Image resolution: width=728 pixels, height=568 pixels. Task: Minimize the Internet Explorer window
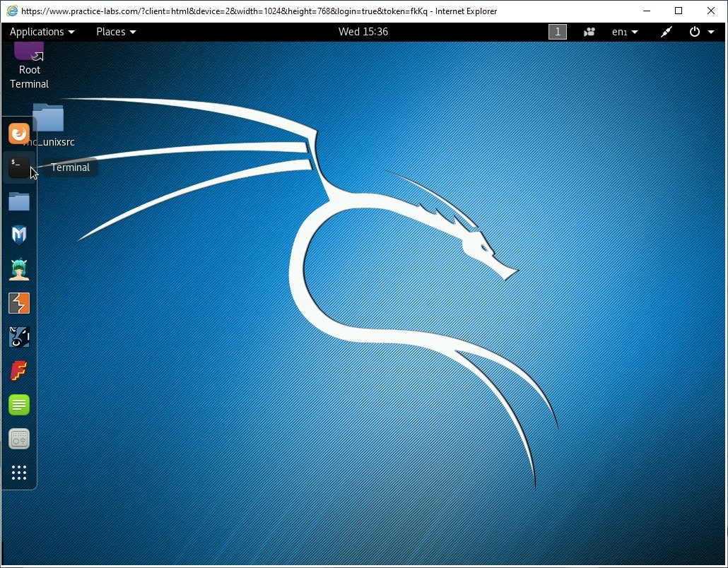tap(646, 11)
